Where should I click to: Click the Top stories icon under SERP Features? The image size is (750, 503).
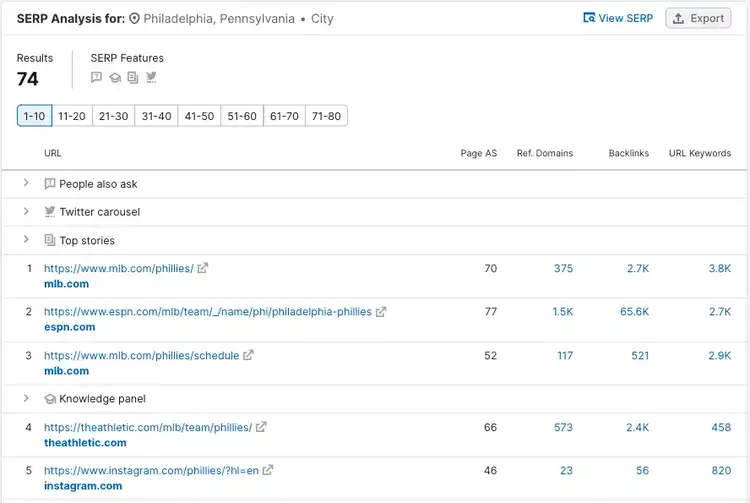(x=133, y=77)
